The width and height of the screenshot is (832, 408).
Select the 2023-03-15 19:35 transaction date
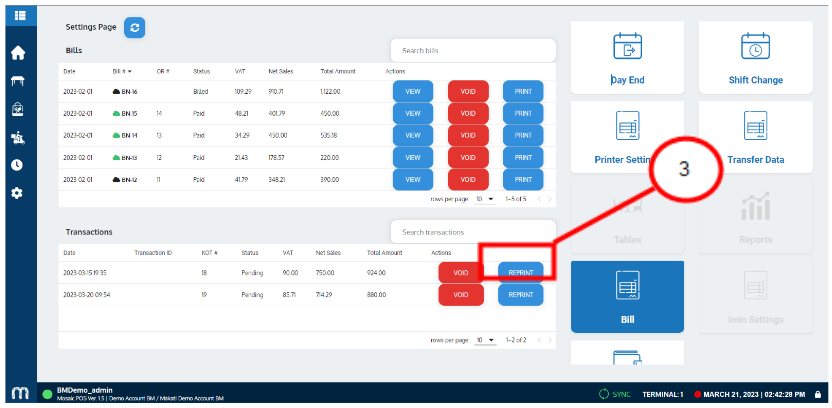[85, 273]
